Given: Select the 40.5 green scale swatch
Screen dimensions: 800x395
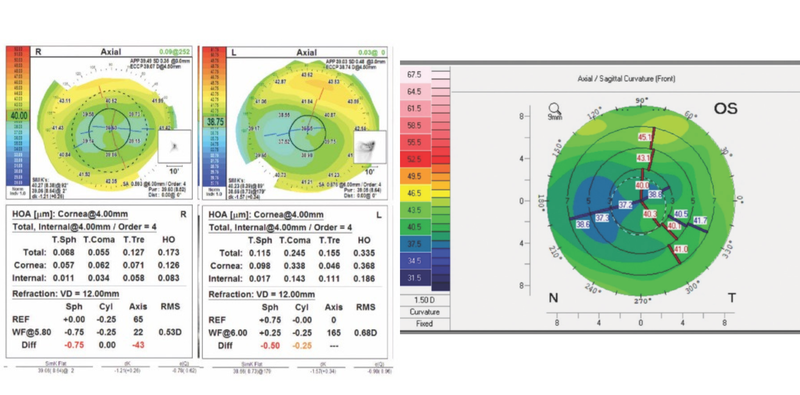Looking at the screenshot, I should click(x=414, y=227).
